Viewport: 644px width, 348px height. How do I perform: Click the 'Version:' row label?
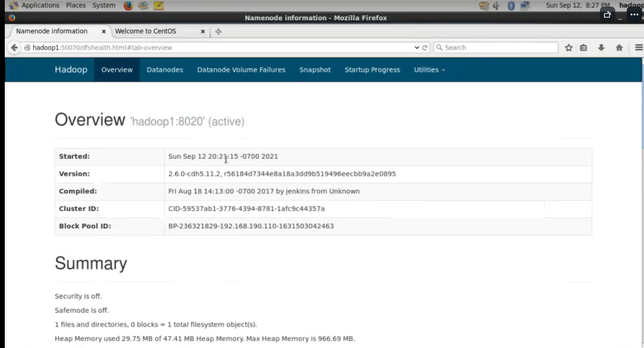tap(74, 174)
